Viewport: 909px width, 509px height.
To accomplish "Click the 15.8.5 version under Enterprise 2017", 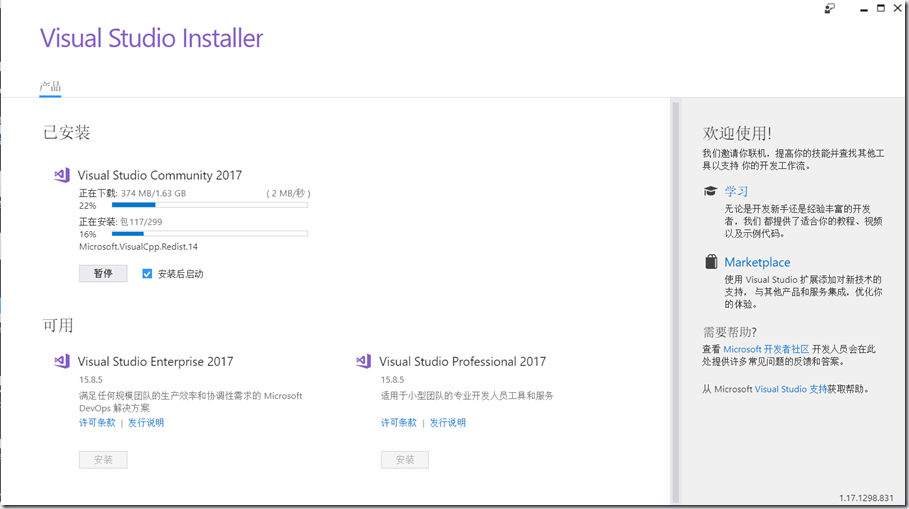I will 91,380.
